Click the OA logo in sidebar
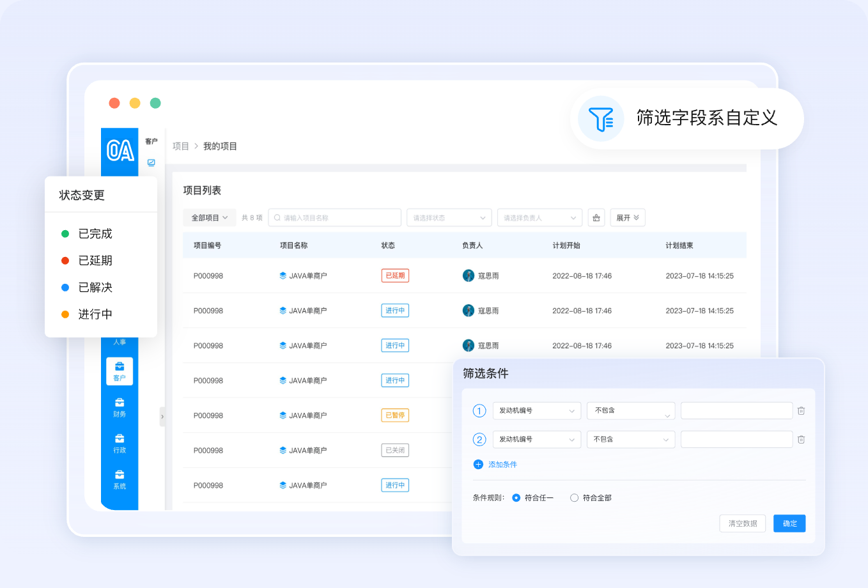 [x=120, y=150]
